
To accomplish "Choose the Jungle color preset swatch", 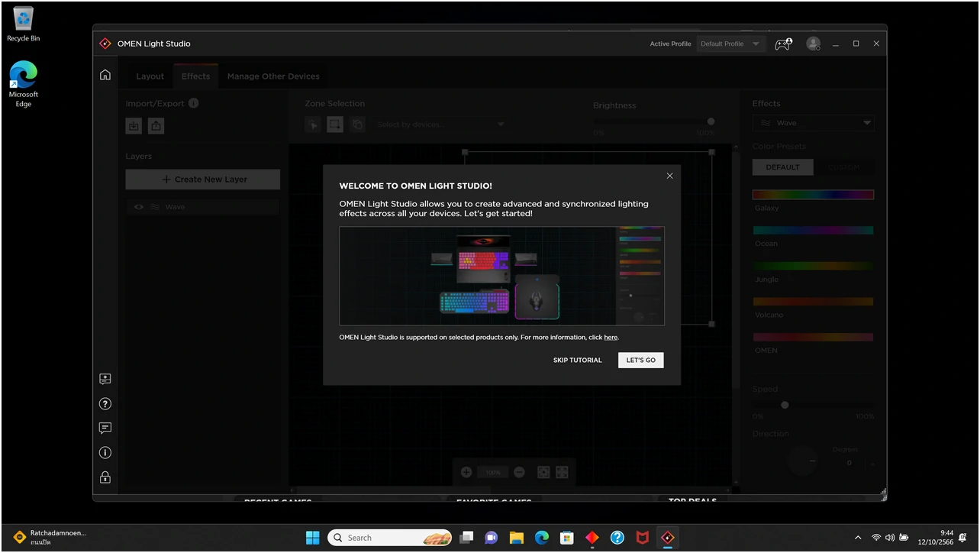I will pyautogui.click(x=814, y=266).
